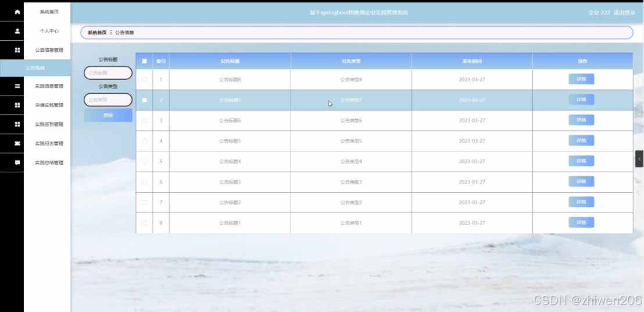Image resolution: width=644 pixels, height=312 pixels.
Task: Click the 2023-03-27 date in 公告标题6 row
Action: (472, 120)
